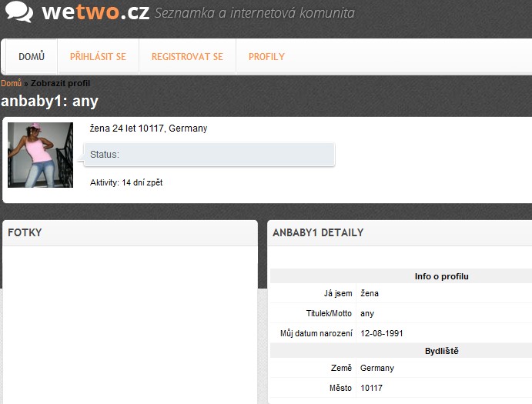Click the birth date value 12-08-1991
Screen dimensions: 532x404
(x=382, y=333)
